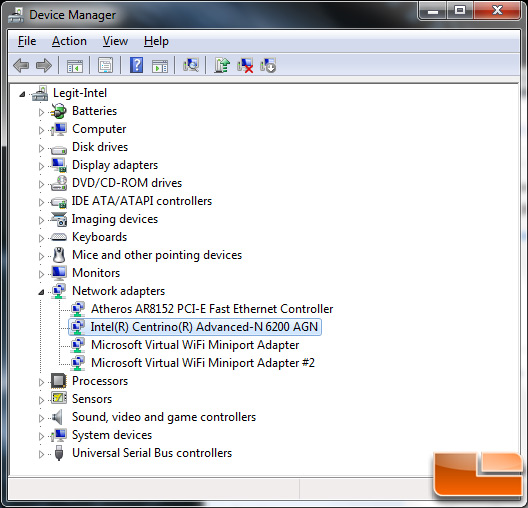Click the blue Help question mark icon
This screenshot has width=528, height=508.
pos(136,65)
